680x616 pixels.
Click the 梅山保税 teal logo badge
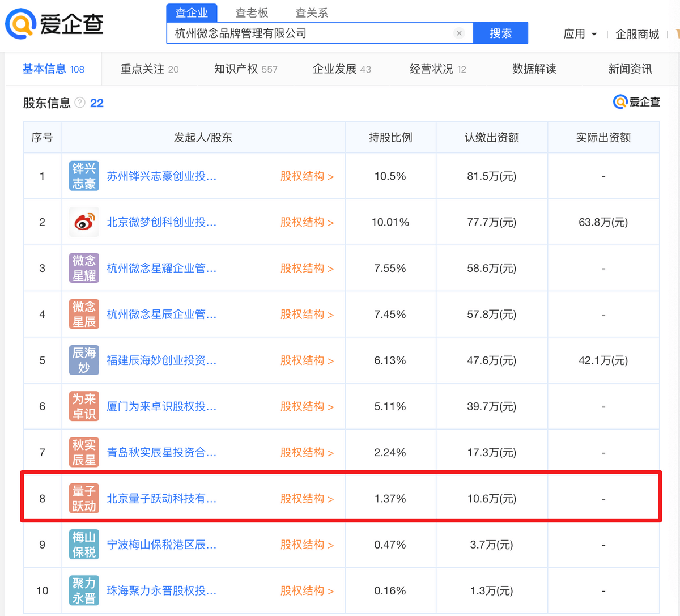point(84,545)
